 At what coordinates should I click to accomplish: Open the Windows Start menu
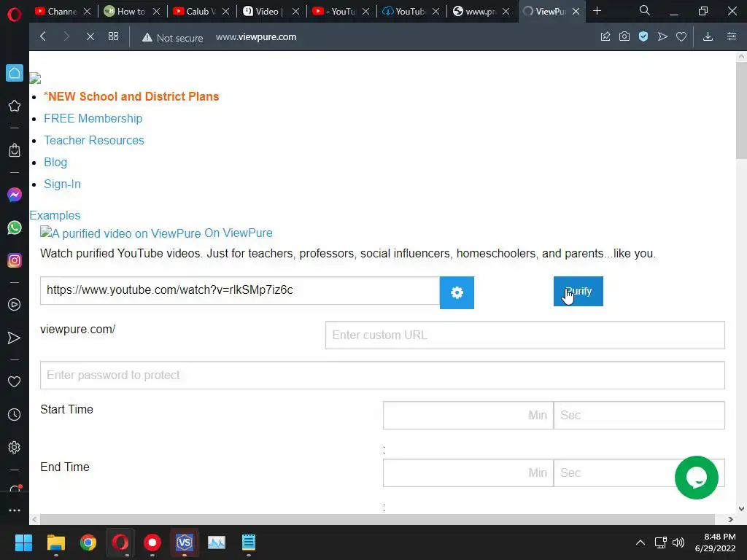click(23, 542)
